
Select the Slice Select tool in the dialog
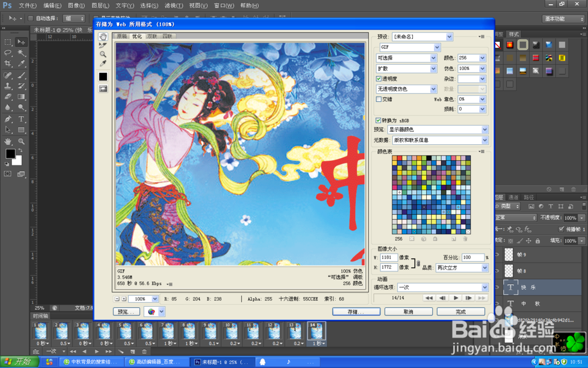click(x=103, y=45)
